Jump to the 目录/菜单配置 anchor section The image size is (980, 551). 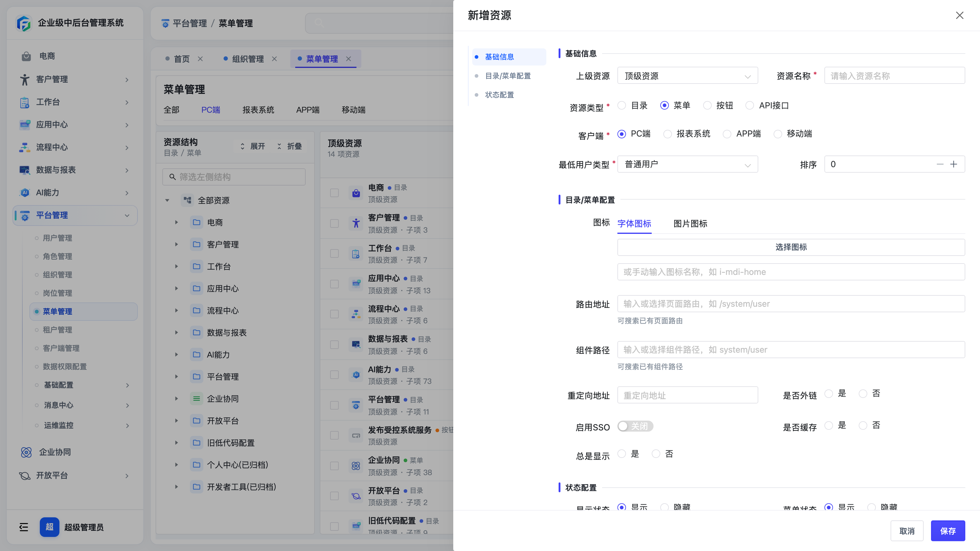coord(508,76)
